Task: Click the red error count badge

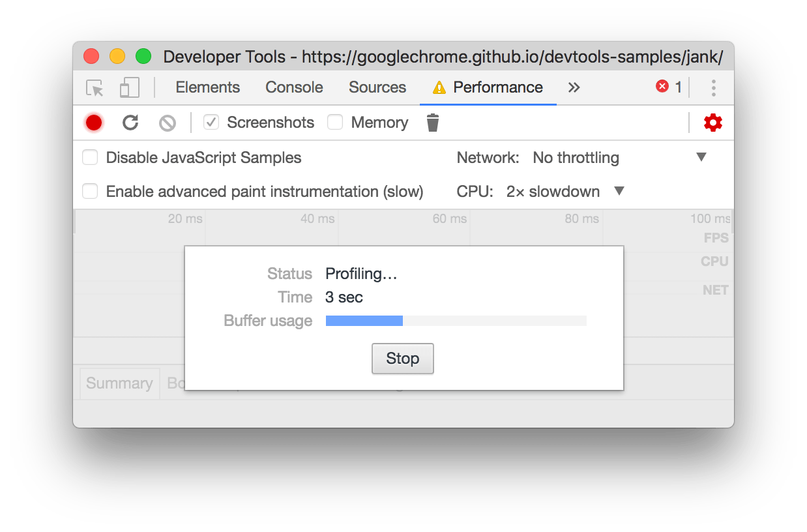Action: coord(669,87)
